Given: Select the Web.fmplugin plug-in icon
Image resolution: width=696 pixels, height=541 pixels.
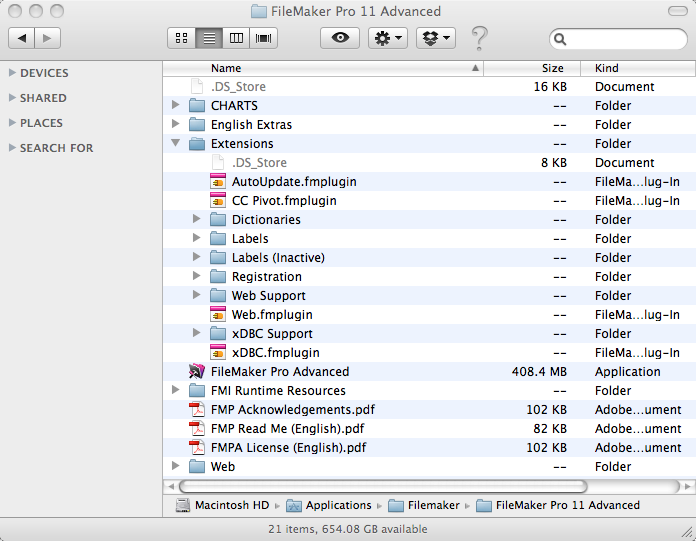Looking at the screenshot, I should pyautogui.click(x=218, y=315).
